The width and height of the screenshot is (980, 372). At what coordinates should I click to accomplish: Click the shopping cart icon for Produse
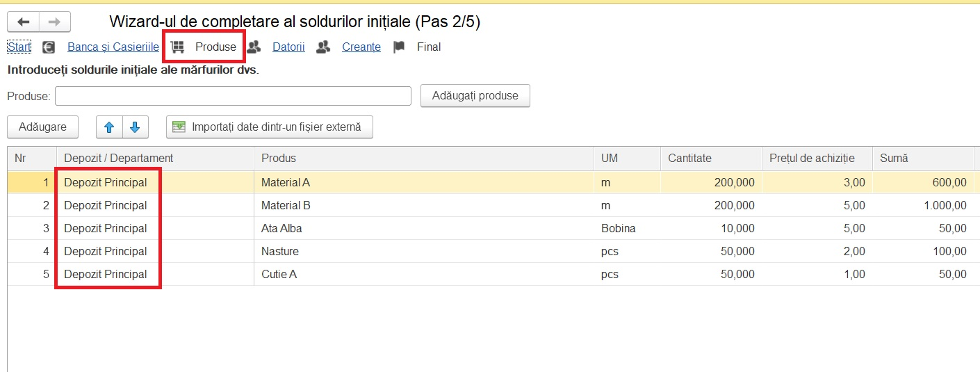point(177,47)
